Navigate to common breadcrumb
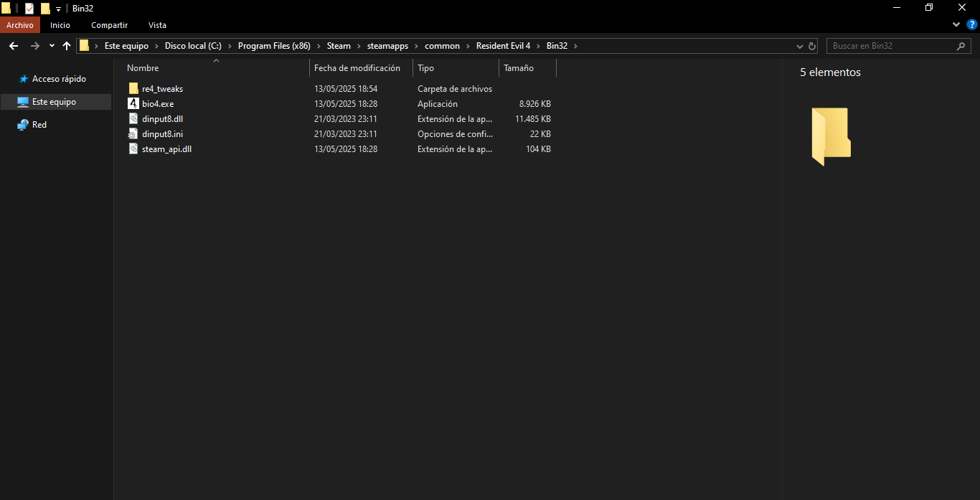The image size is (980, 500). [x=442, y=46]
